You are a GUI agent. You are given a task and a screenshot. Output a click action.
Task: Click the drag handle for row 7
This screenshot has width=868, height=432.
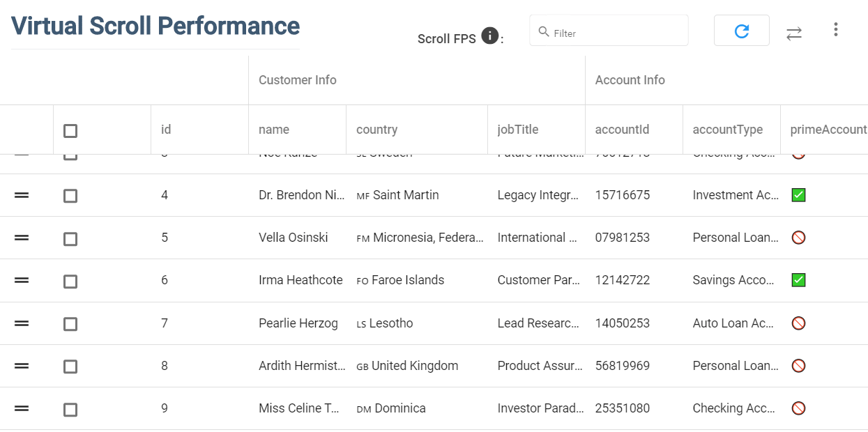[22, 323]
